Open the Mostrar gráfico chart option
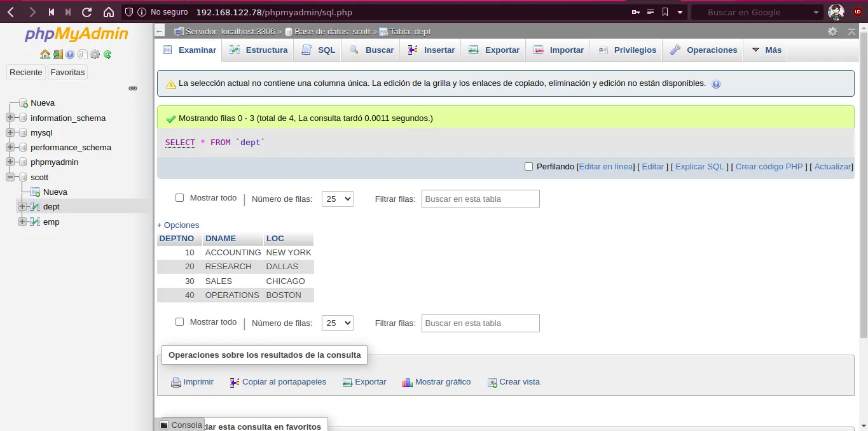 [437, 382]
